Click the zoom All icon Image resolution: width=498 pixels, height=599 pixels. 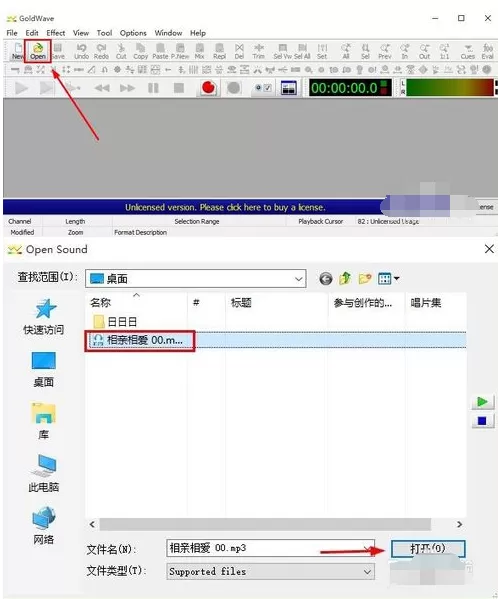pyautogui.click(x=346, y=51)
